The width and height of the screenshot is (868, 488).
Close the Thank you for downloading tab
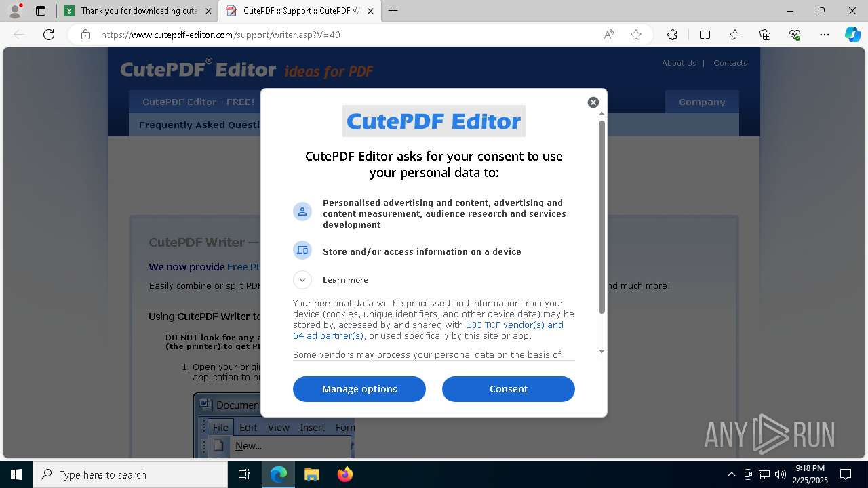[x=208, y=11]
